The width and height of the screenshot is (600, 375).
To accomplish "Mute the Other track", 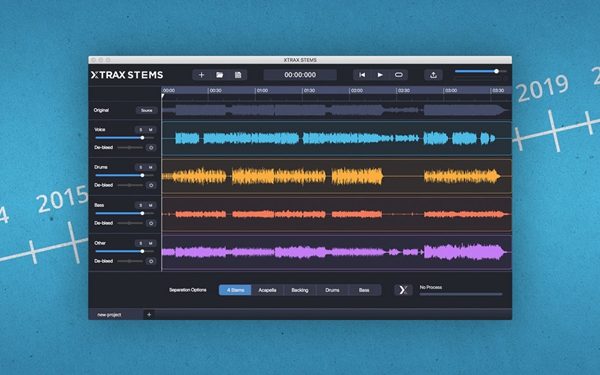I will [151, 243].
